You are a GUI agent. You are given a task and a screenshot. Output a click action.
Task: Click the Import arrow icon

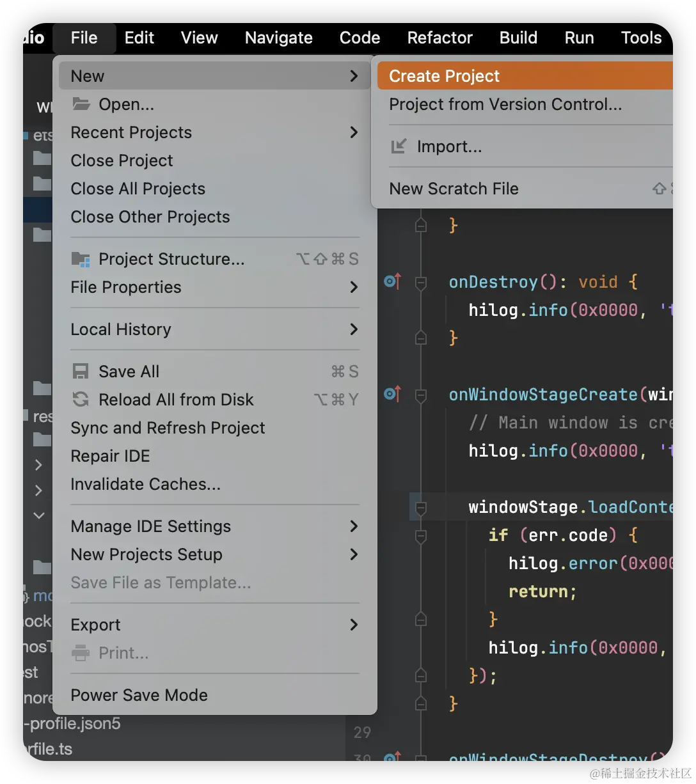(x=399, y=146)
